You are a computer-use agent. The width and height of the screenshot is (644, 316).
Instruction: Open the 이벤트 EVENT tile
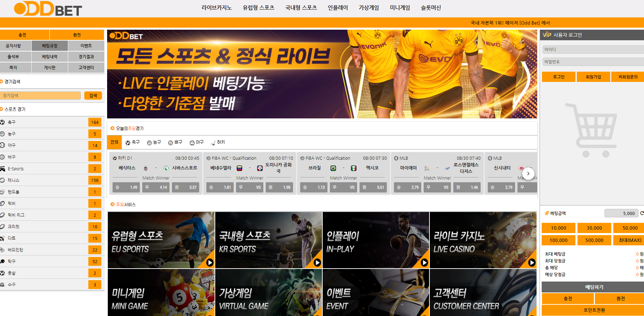pyautogui.click(x=376, y=292)
